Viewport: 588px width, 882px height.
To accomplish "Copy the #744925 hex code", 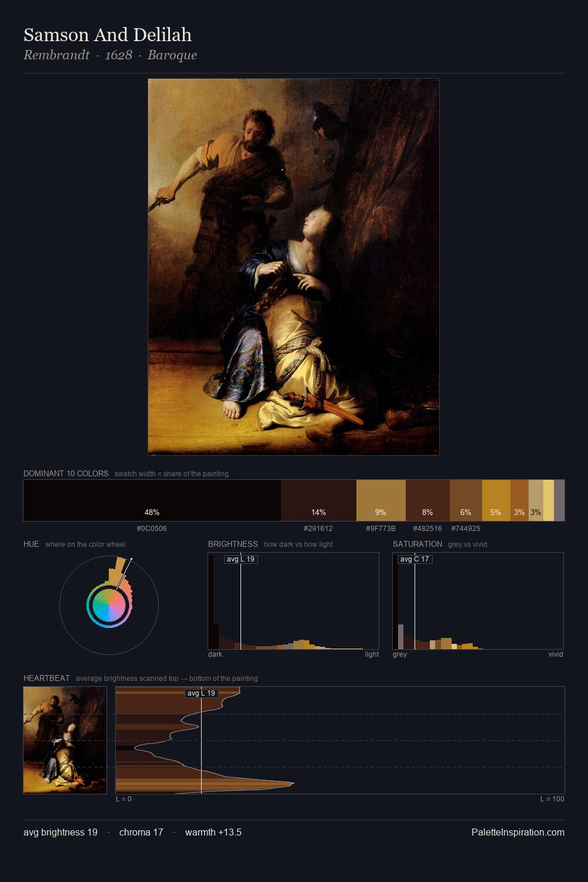I will pyautogui.click(x=466, y=529).
